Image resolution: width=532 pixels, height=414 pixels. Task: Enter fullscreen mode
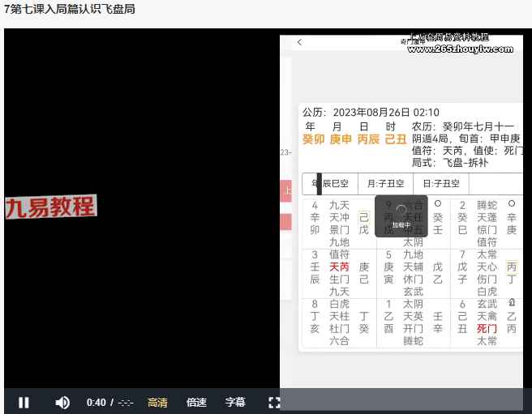(x=274, y=402)
